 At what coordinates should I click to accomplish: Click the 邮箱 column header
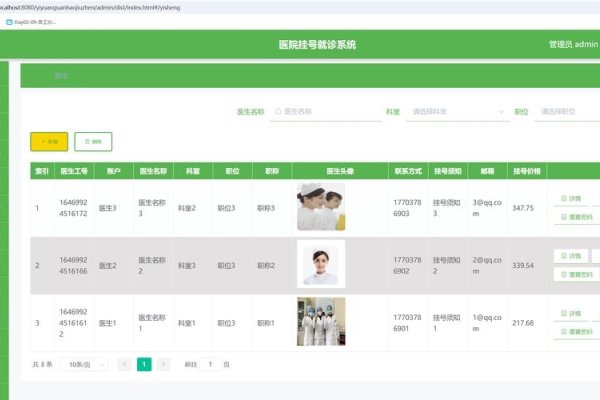[488, 171]
